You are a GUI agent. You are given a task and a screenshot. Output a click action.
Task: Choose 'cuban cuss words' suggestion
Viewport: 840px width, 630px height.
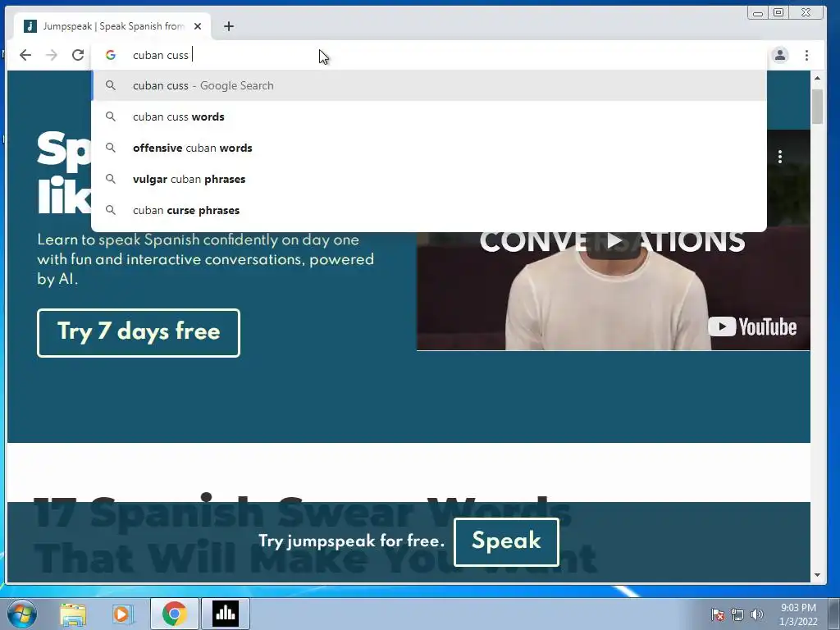click(429, 116)
